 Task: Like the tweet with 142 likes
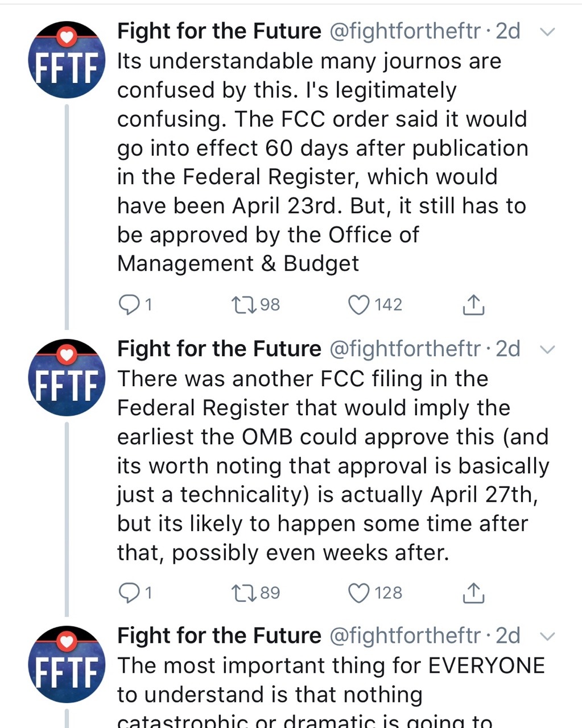pos(358,305)
